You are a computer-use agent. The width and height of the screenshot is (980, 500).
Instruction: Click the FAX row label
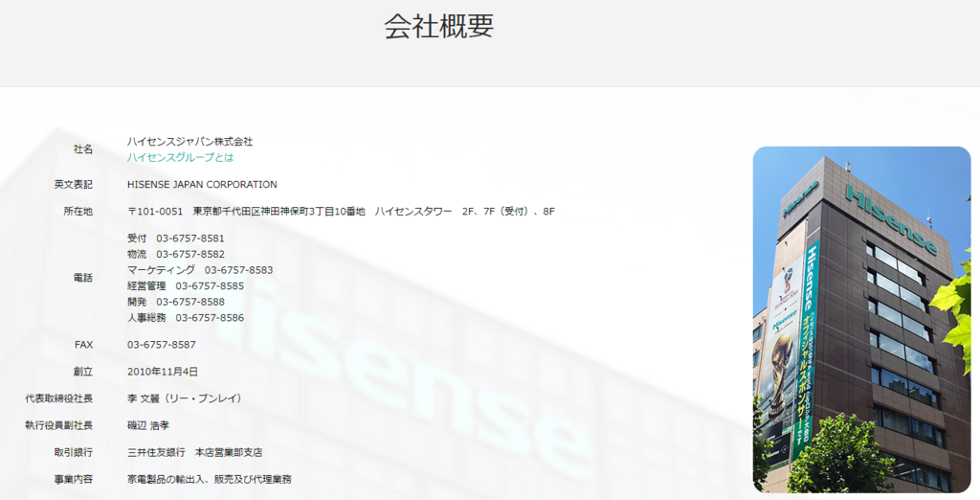point(84,345)
